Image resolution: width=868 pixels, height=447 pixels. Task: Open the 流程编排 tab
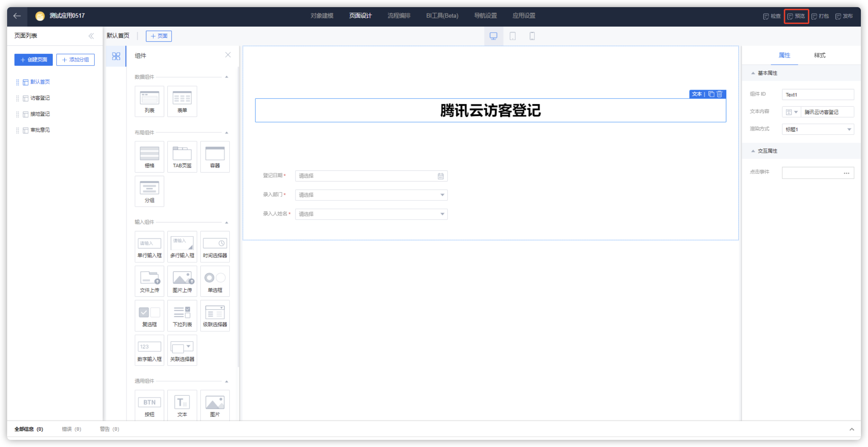click(x=399, y=16)
